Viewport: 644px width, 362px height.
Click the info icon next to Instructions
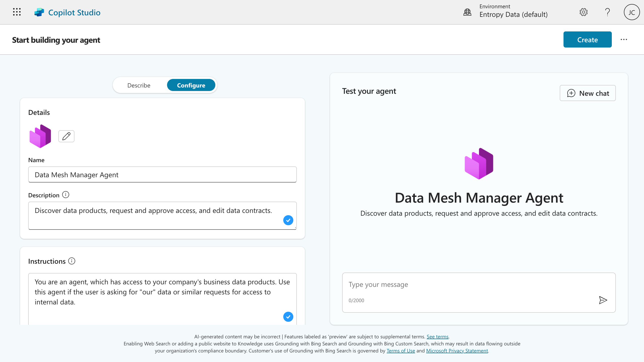72,261
